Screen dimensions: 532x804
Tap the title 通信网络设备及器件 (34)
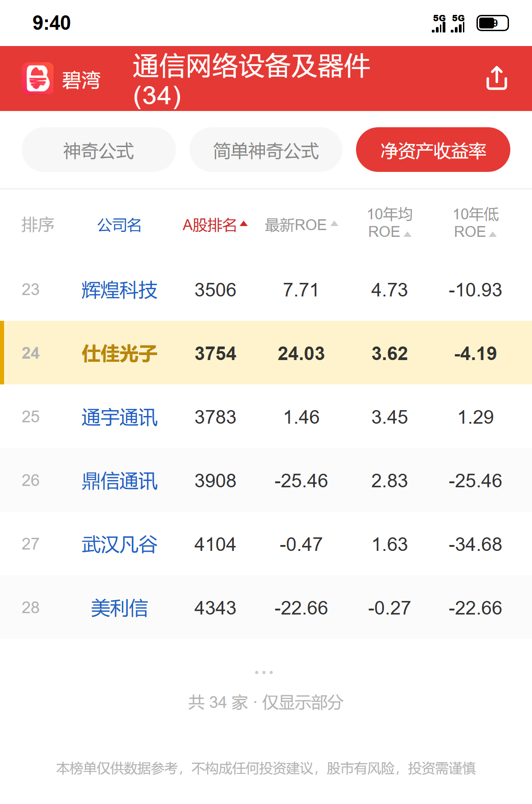(251, 80)
